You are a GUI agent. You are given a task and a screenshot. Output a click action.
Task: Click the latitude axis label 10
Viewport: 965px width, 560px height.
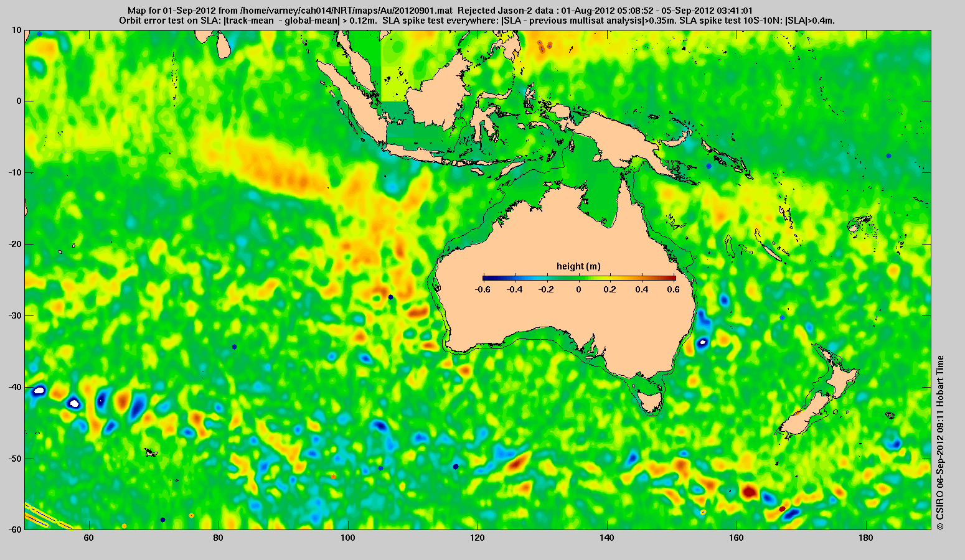17,30
